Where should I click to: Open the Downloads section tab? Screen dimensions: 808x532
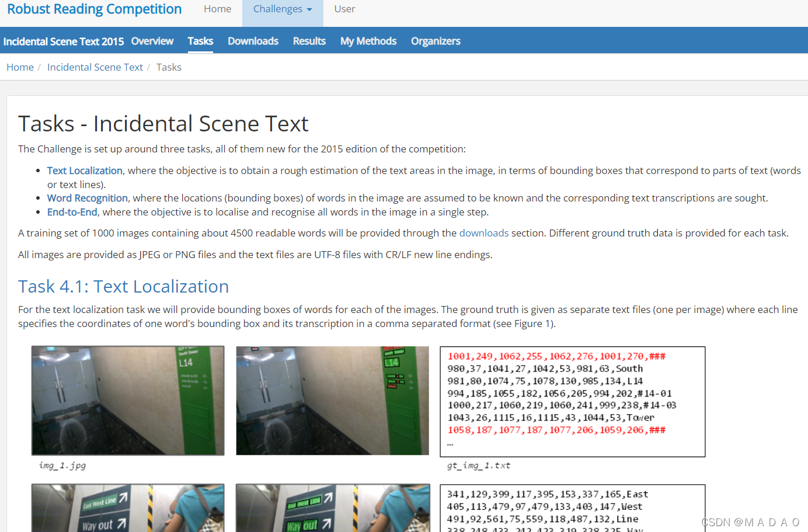point(253,41)
